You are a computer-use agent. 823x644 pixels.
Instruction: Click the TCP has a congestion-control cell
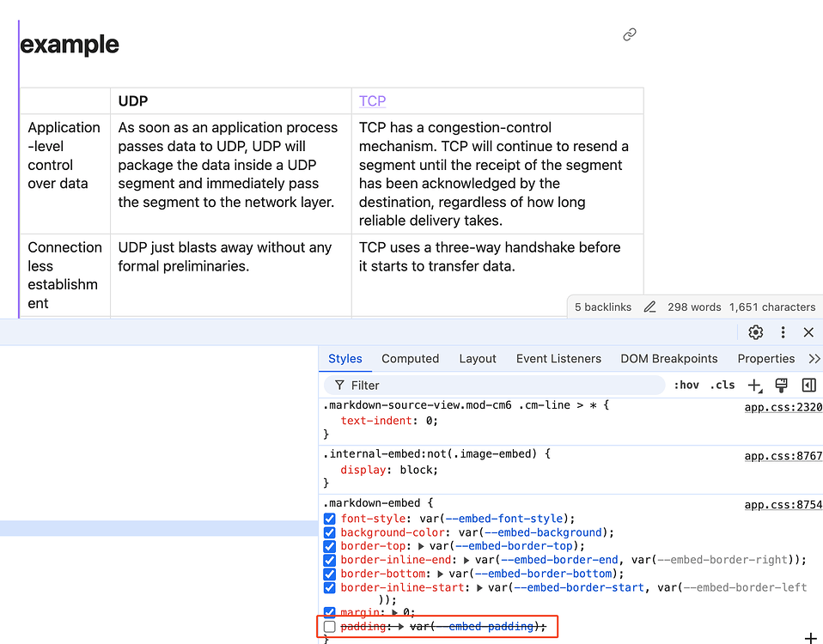pyautogui.click(x=497, y=174)
